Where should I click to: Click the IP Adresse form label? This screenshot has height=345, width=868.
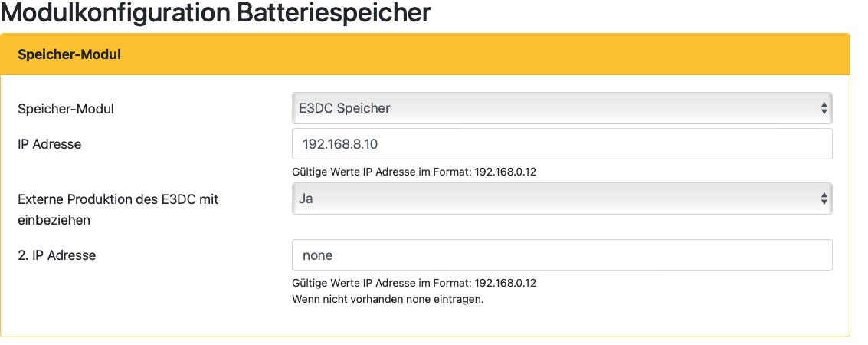[49, 144]
